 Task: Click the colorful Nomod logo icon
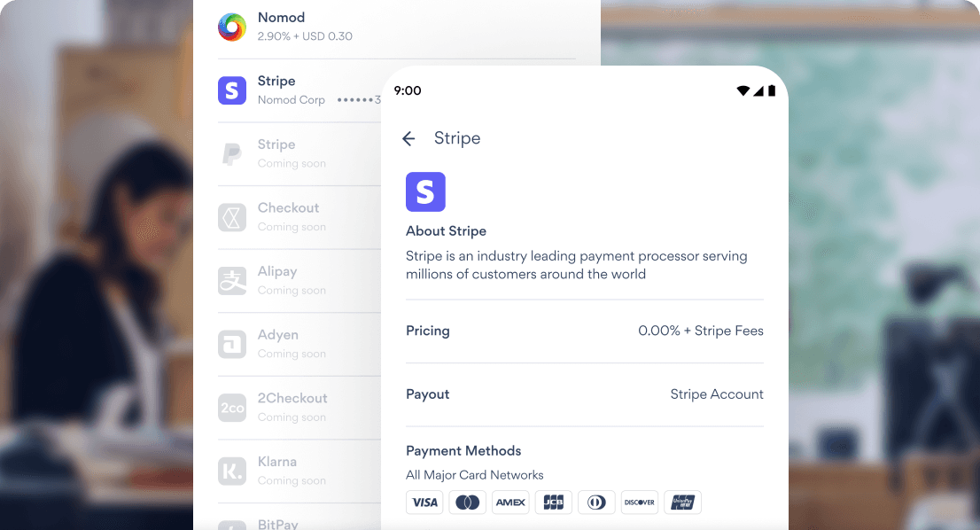[x=231, y=27]
